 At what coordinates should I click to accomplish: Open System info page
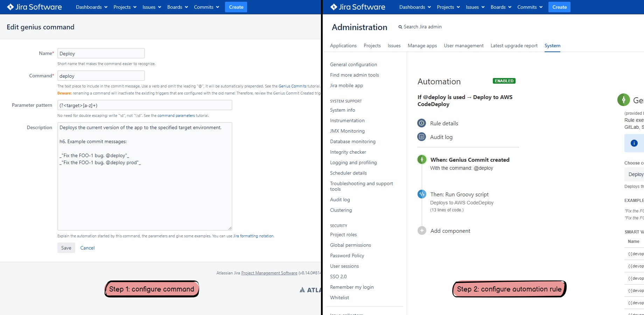343,110
